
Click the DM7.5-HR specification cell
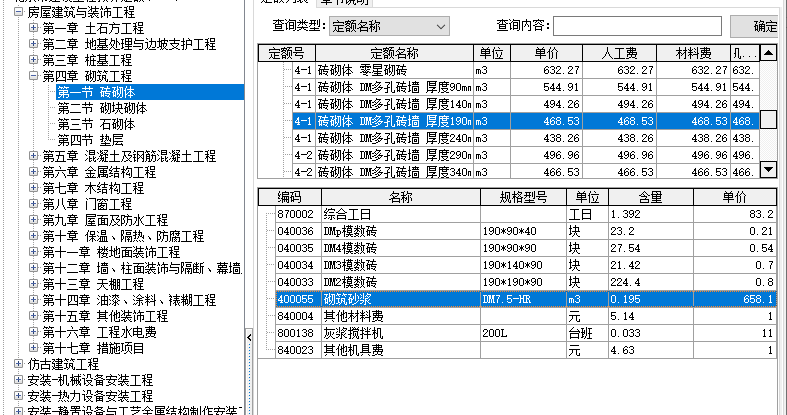(523, 300)
